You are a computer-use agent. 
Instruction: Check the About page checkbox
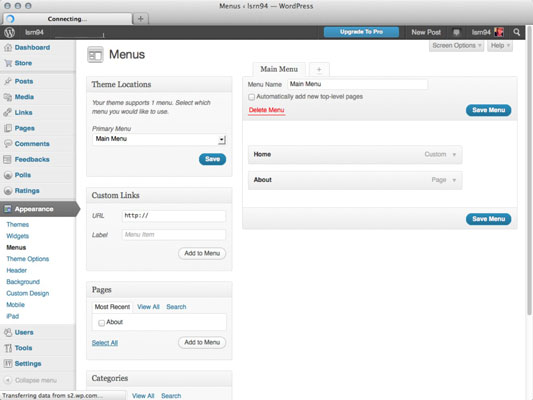point(101,323)
